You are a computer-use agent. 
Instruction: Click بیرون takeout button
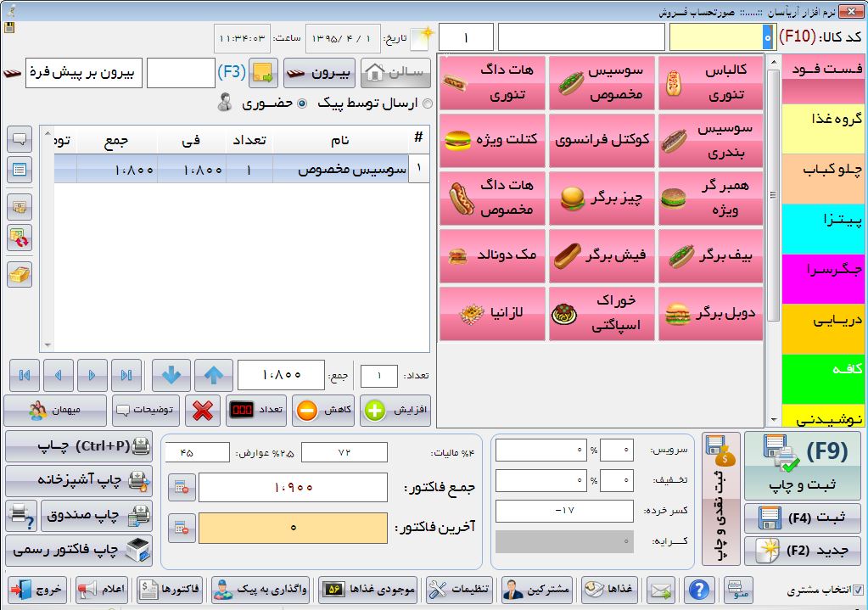pyautogui.click(x=319, y=72)
